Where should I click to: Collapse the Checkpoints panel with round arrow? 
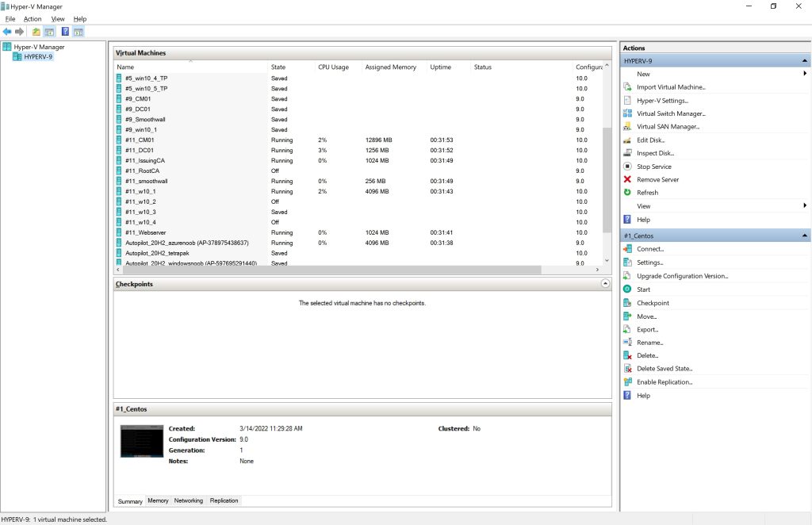[605, 284]
